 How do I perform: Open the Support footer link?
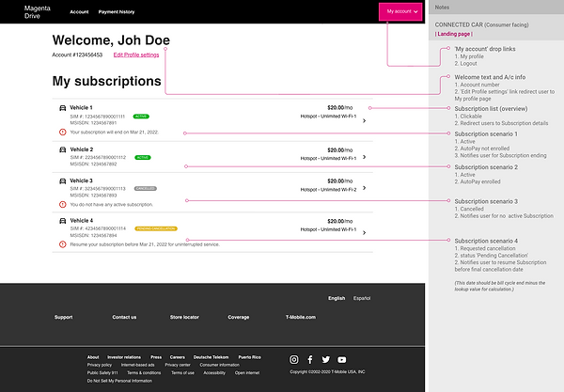[x=64, y=317]
